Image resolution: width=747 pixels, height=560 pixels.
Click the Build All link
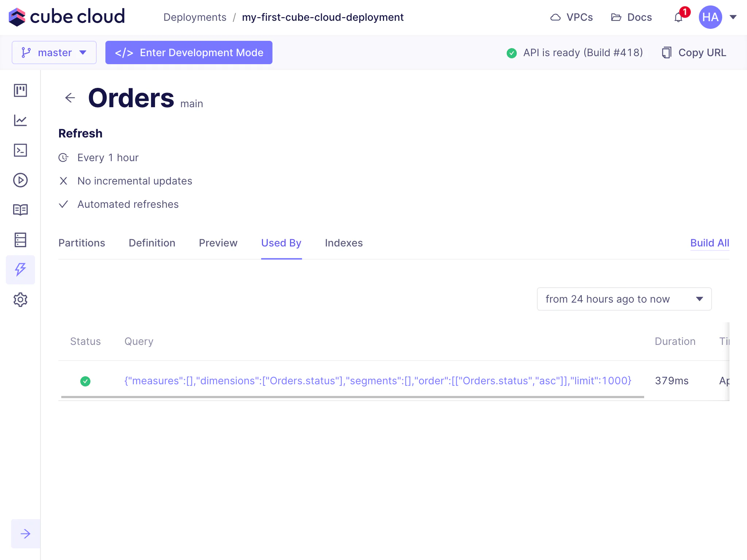(709, 243)
